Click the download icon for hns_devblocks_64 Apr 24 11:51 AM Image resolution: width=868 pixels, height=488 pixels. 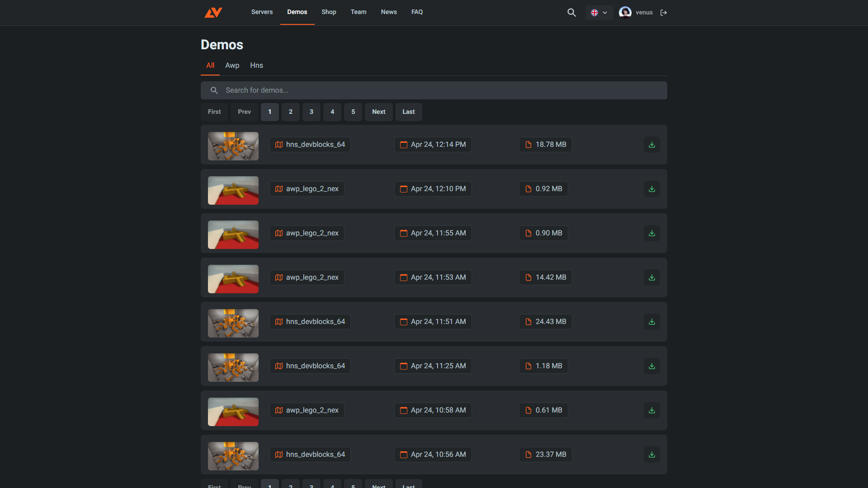coord(651,322)
